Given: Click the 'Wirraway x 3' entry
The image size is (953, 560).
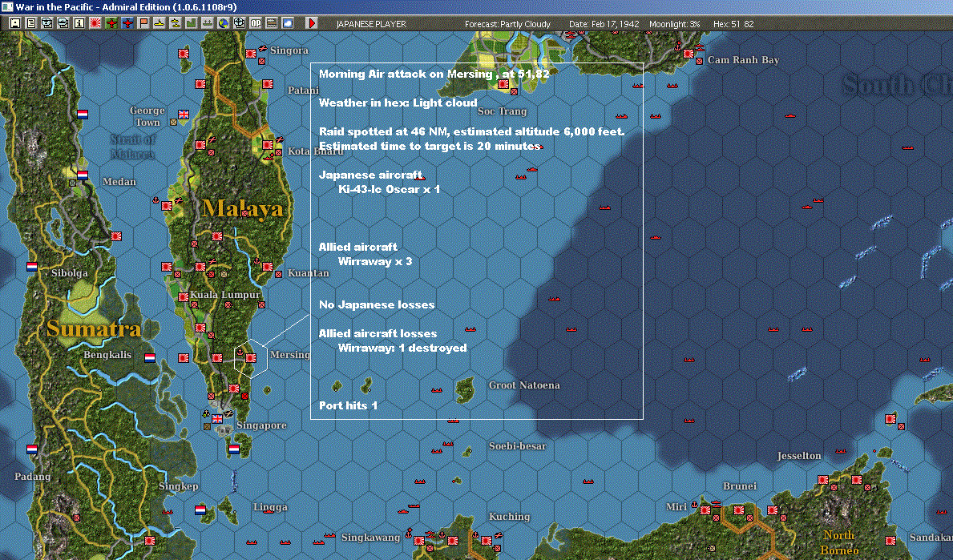Looking at the screenshot, I should (x=375, y=261).
